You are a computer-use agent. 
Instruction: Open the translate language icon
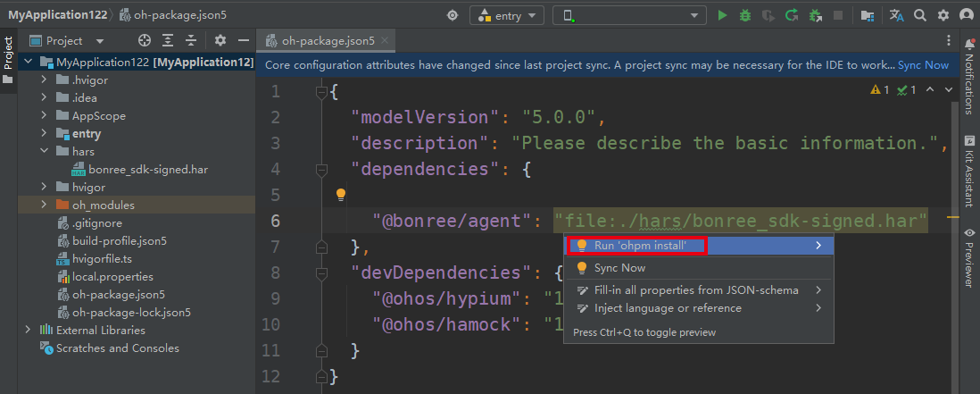896,15
